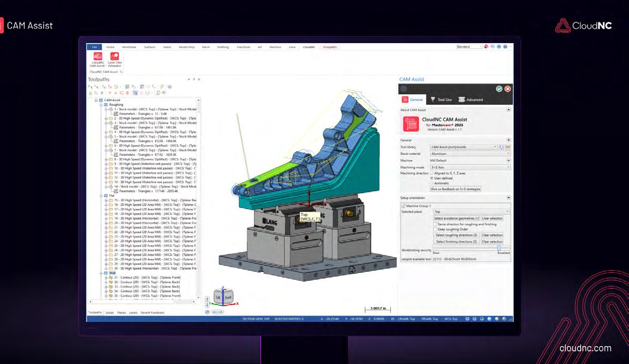Click the lock toolpath icon in Toolpaths toolbar

pos(91,93)
